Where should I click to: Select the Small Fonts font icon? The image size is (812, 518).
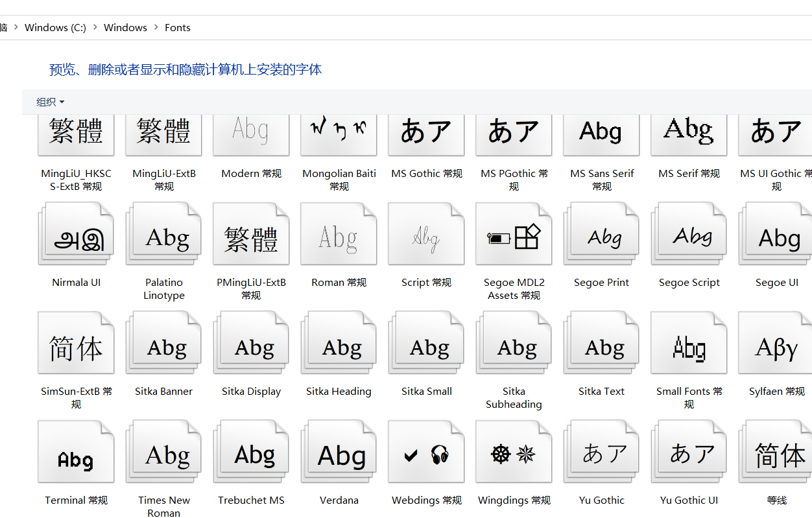coord(689,342)
